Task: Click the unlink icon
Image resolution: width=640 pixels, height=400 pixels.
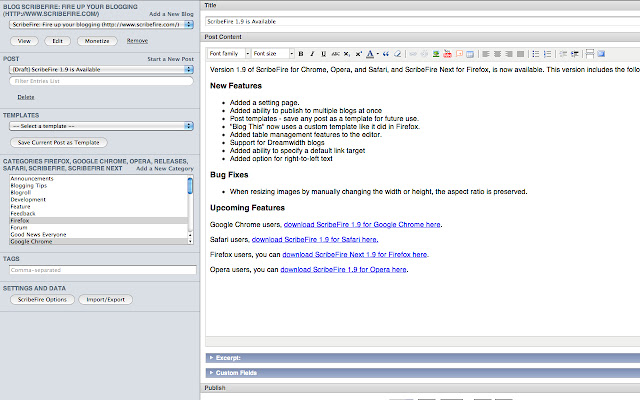Action: coord(424,54)
